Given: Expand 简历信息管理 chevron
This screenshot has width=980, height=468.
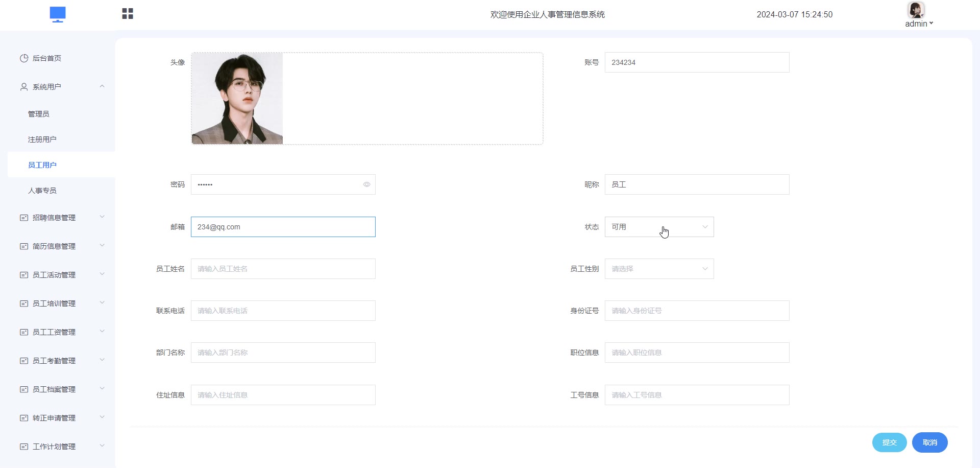Looking at the screenshot, I should 102,246.
